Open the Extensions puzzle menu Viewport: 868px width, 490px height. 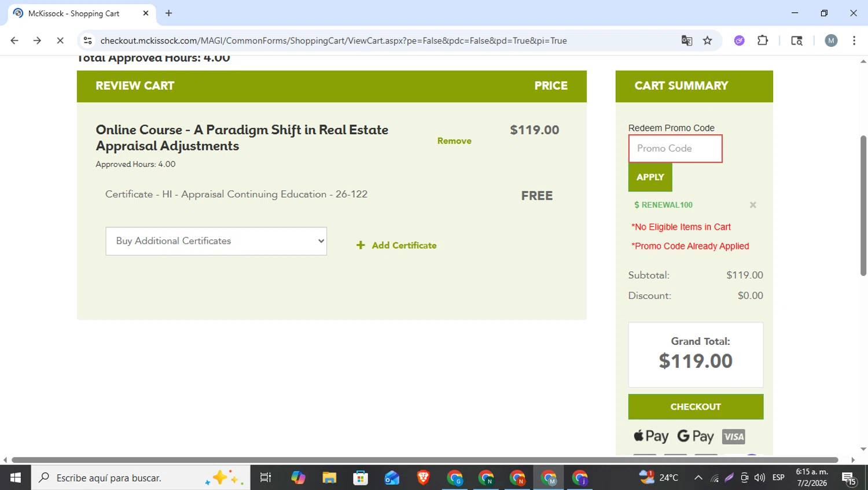763,40
